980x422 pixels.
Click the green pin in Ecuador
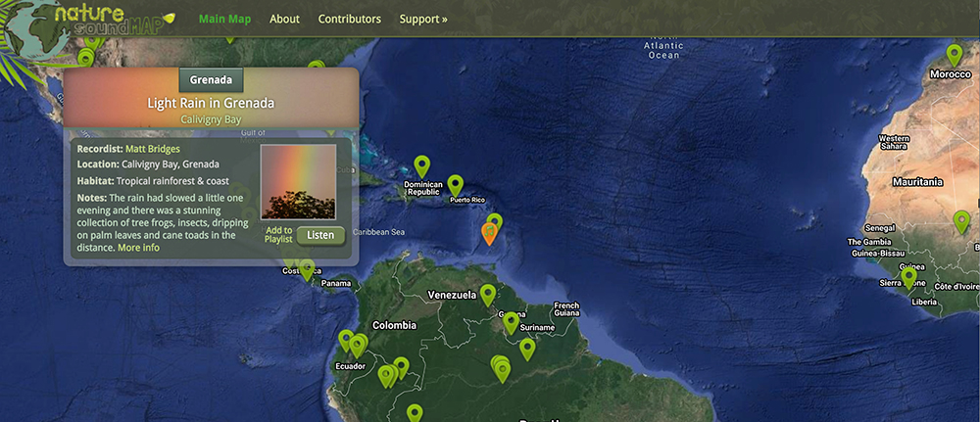[346, 340]
